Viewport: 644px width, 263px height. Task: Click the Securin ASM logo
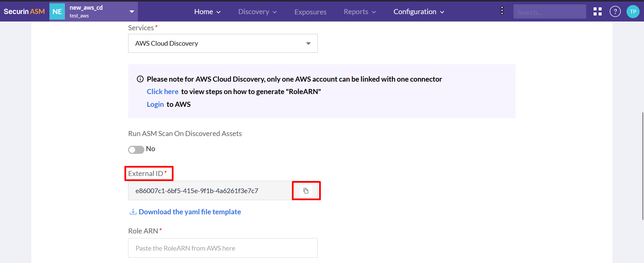click(24, 11)
